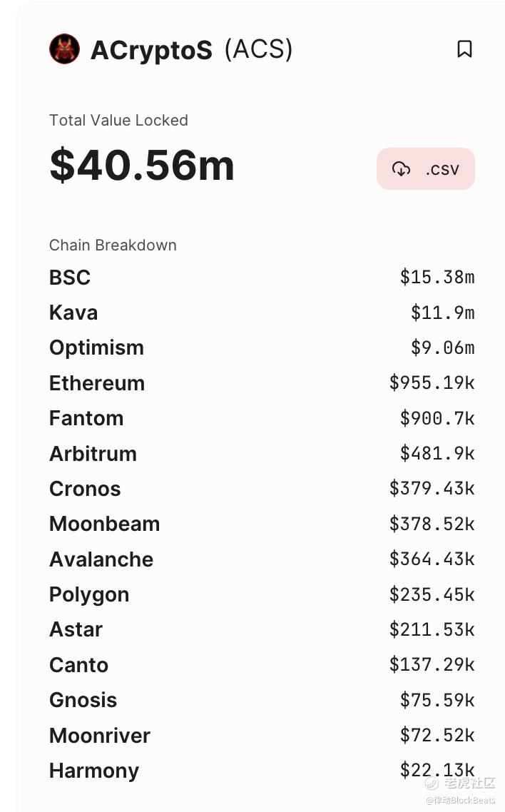Viewport: 505px width, 812px height.
Task: Click the Harmony chain entry
Action: coord(94,771)
